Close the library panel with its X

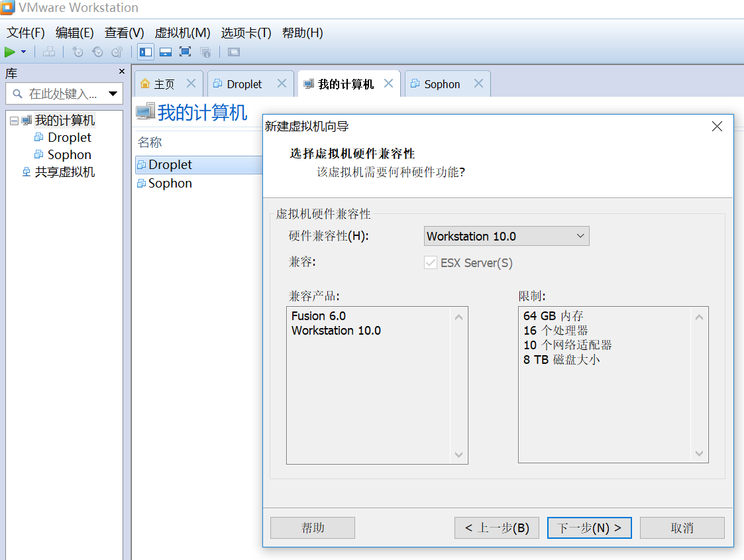point(121,71)
